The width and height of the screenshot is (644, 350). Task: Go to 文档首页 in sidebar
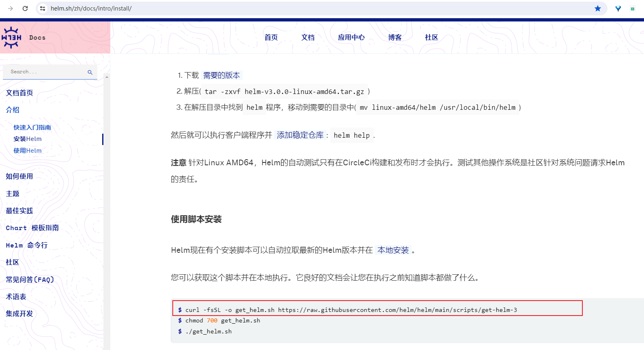point(19,93)
